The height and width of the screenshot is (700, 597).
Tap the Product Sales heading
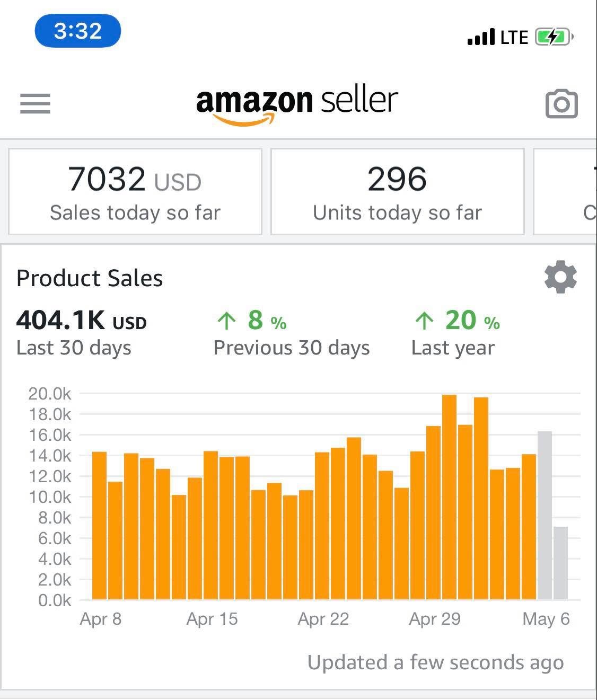(x=89, y=278)
